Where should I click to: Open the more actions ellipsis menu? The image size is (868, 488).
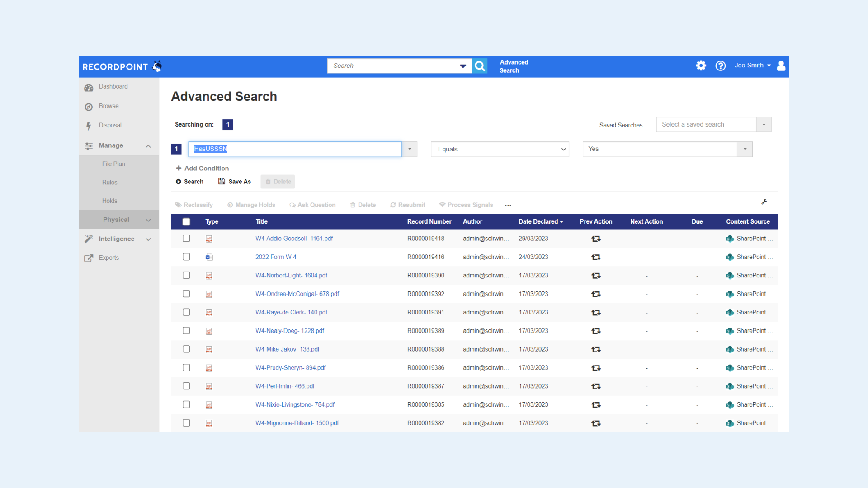pos(508,206)
